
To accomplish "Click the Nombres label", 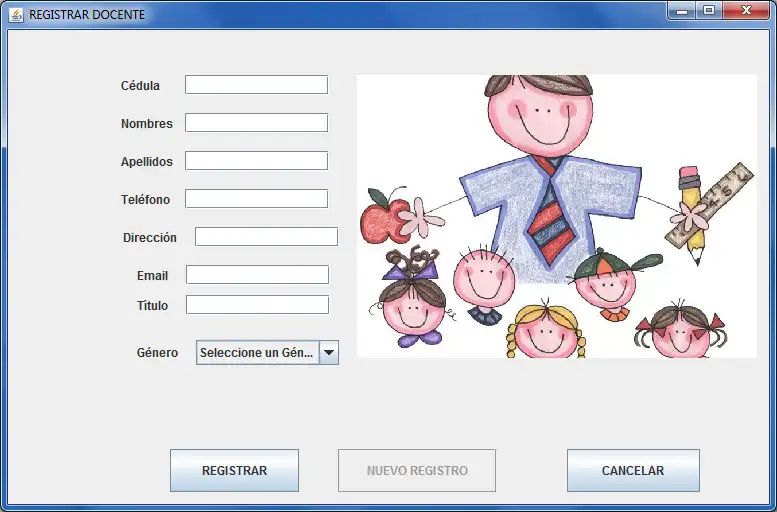I will (x=147, y=123).
